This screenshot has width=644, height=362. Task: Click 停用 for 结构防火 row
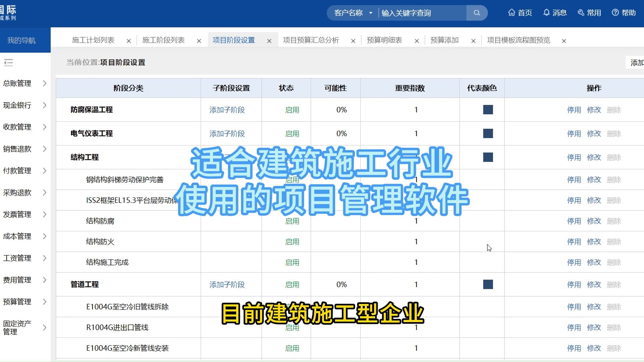[x=574, y=242]
